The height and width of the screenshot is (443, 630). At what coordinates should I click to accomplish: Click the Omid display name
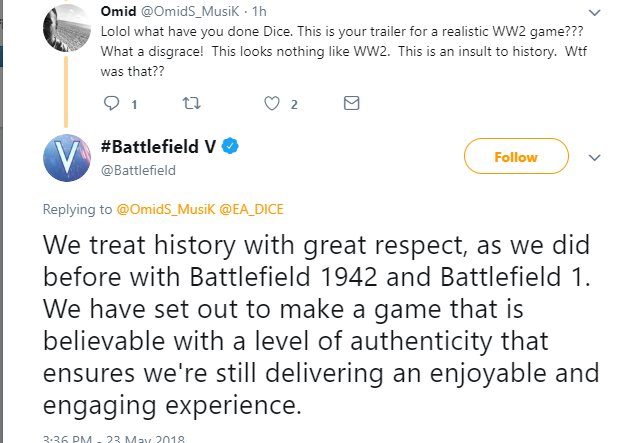120,9
